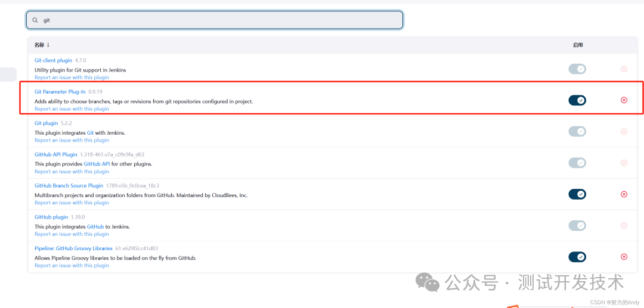Viewport: 644px width, 308px height.
Task: Click the 启用 column header
Action: [578, 45]
